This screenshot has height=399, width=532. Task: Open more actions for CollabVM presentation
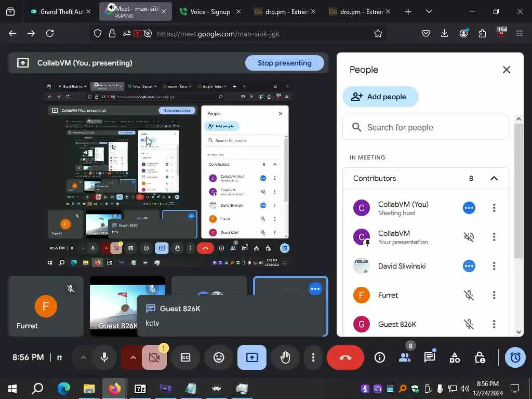point(494,237)
